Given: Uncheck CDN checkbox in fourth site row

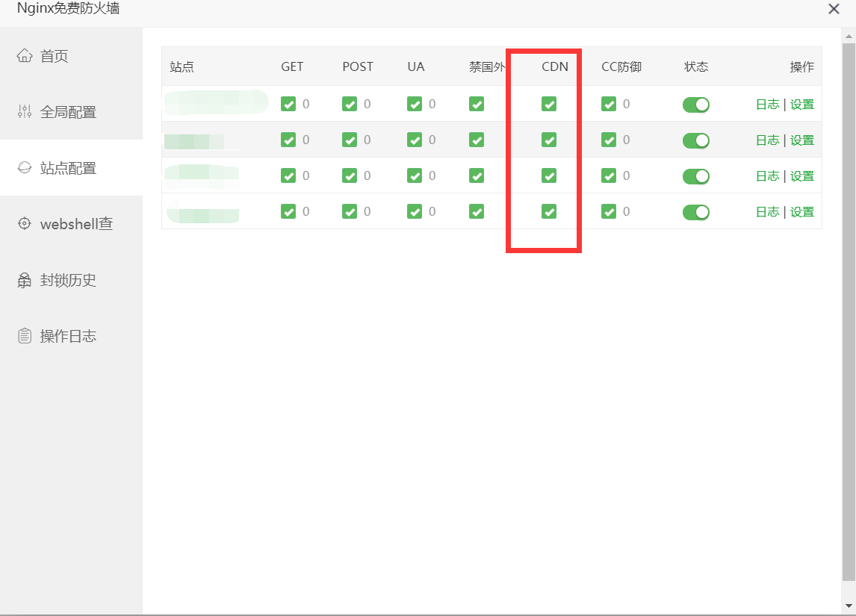Looking at the screenshot, I should coord(549,211).
